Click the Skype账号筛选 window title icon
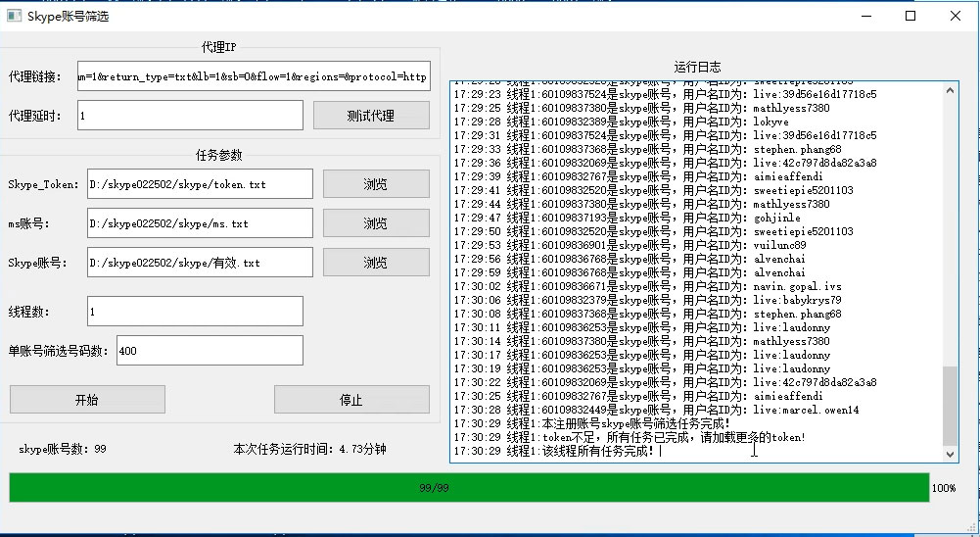Screen dimensions: 980x537 14,17
